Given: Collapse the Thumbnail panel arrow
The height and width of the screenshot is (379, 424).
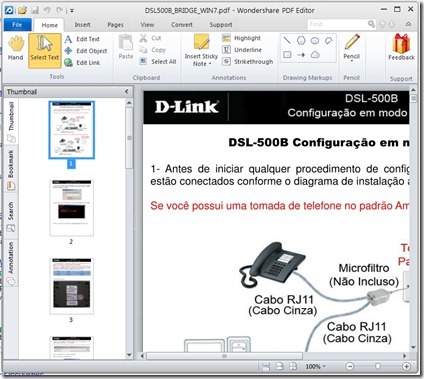Looking at the screenshot, I should [127, 91].
